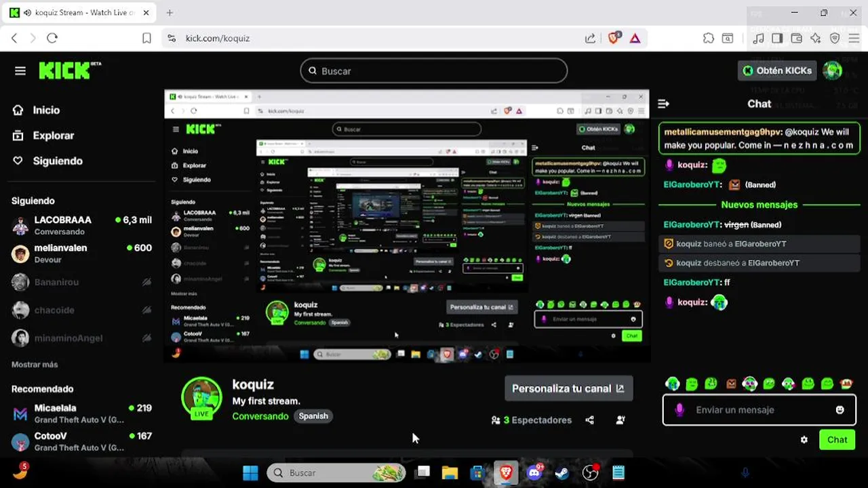The image size is (868, 488).
Task: Open the Brave Rewards triangle icon
Action: click(x=635, y=39)
